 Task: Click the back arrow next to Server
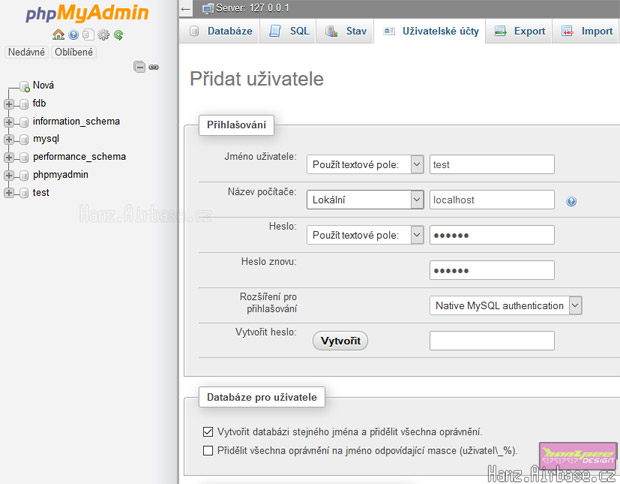(186, 9)
